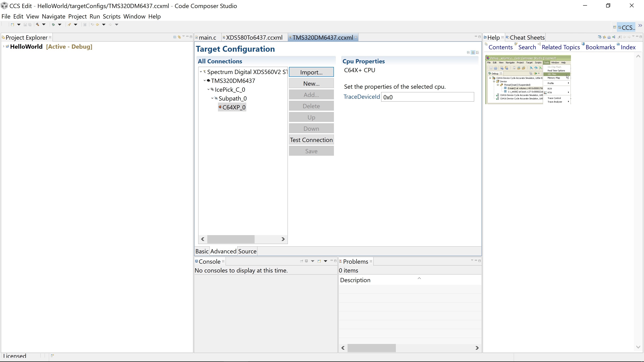Click right arrow of connections tree scrollbar

click(x=283, y=239)
